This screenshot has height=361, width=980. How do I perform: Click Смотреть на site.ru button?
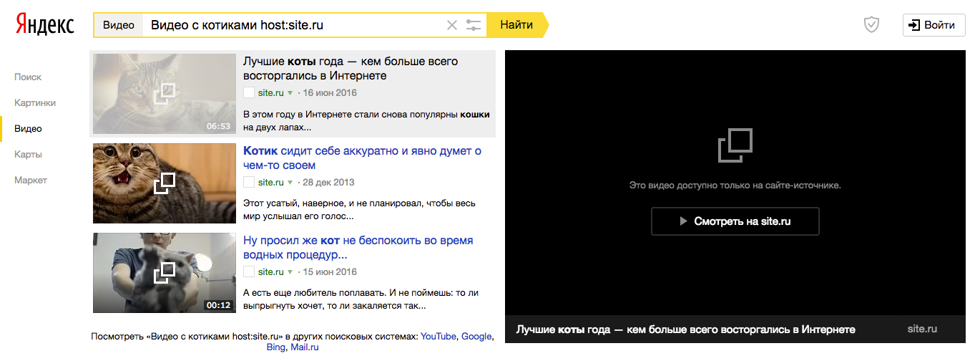735,221
